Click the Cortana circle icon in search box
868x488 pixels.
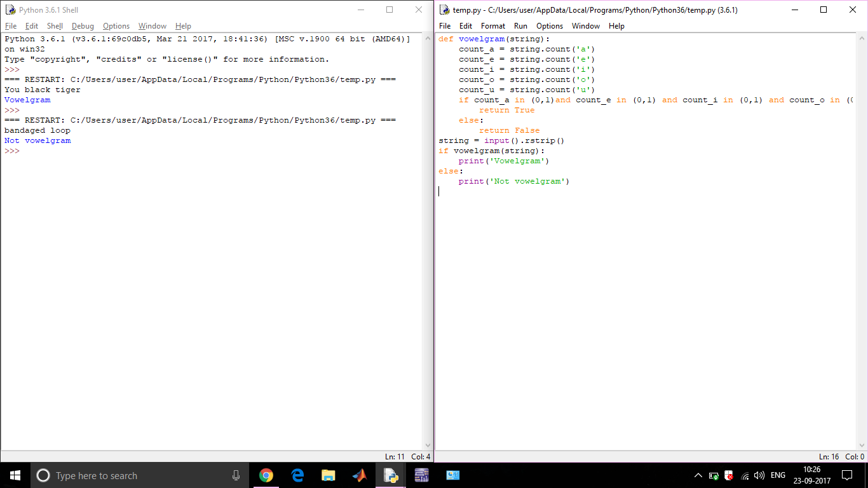pos(43,475)
